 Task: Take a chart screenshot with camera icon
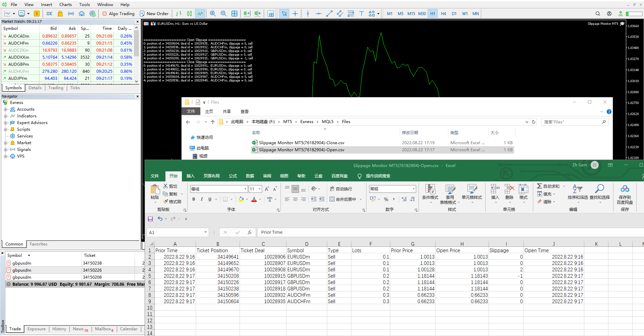tap(271, 14)
